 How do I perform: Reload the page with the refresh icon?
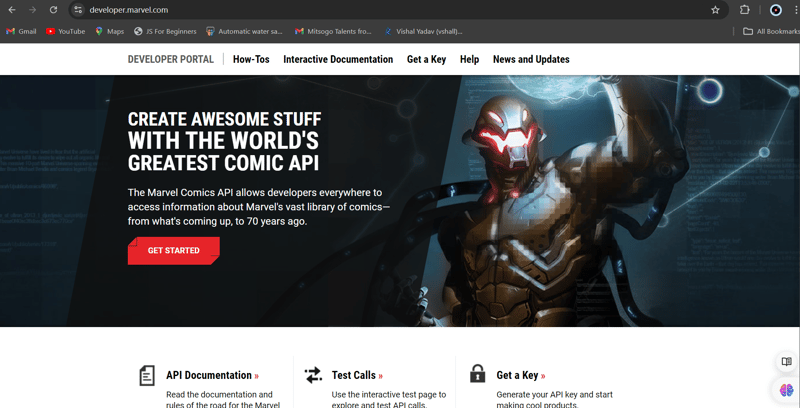coord(54,10)
